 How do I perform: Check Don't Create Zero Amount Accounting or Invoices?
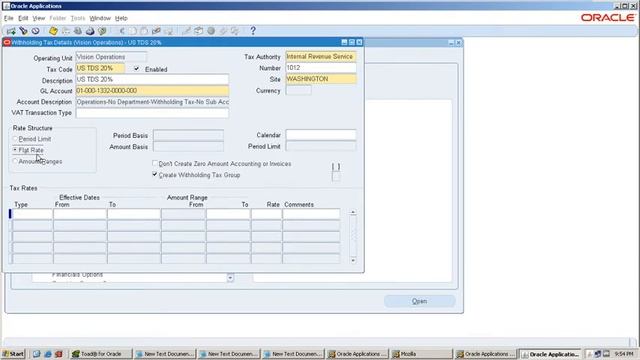point(155,163)
